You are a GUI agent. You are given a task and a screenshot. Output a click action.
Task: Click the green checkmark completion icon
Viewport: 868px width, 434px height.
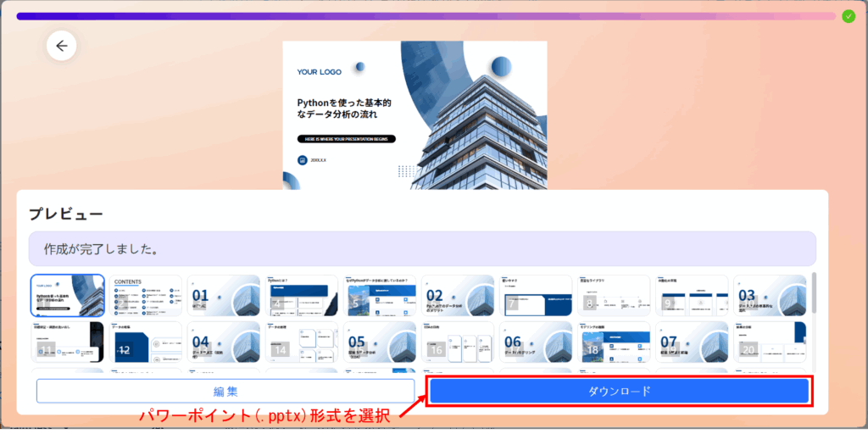848,16
